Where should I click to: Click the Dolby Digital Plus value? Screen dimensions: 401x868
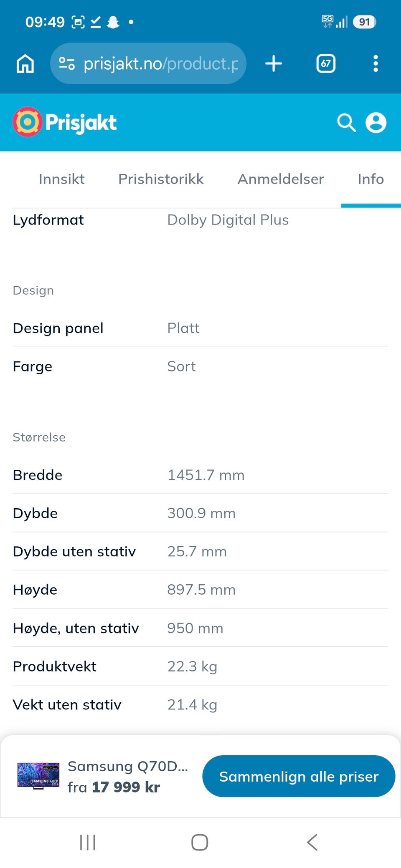pyautogui.click(x=228, y=220)
